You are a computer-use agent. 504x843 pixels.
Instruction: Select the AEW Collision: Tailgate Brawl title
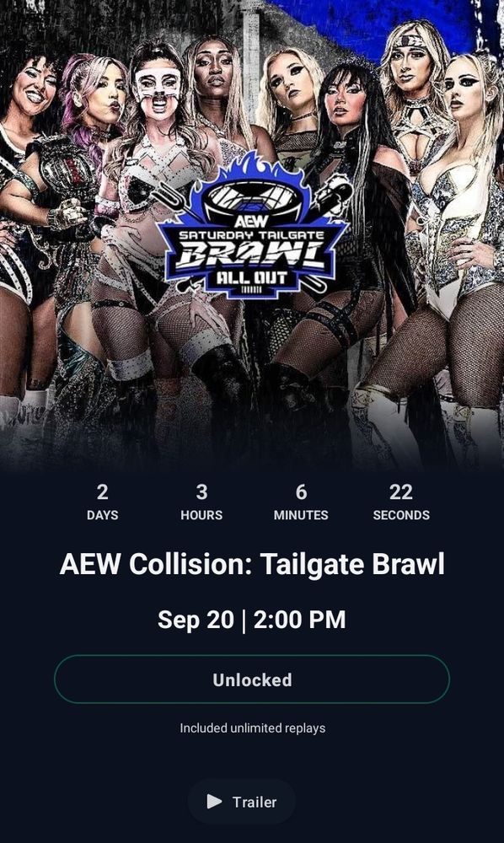pos(252,565)
